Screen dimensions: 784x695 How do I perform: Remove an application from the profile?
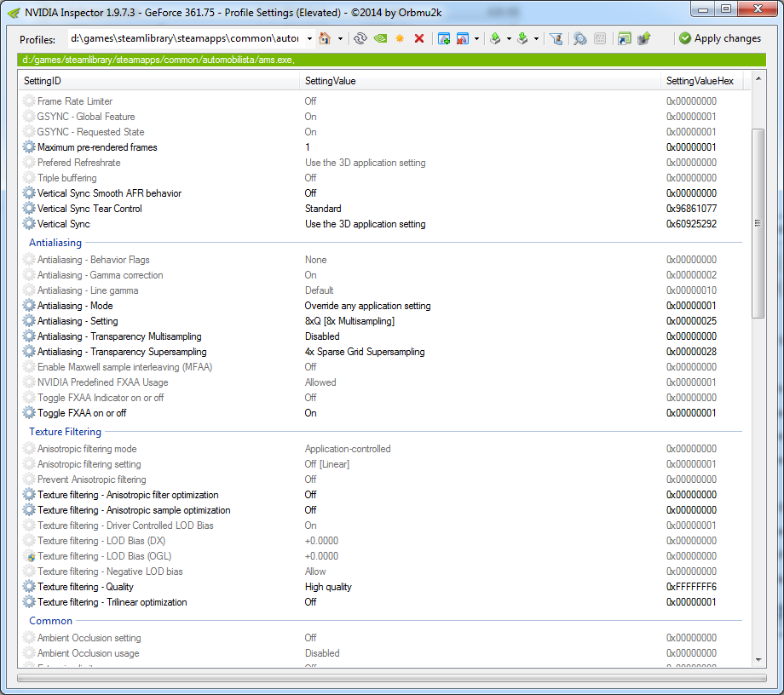point(463,38)
